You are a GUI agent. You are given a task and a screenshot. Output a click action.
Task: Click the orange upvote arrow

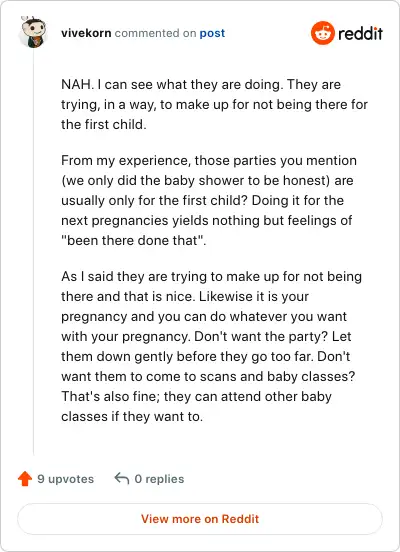pyautogui.click(x=25, y=478)
